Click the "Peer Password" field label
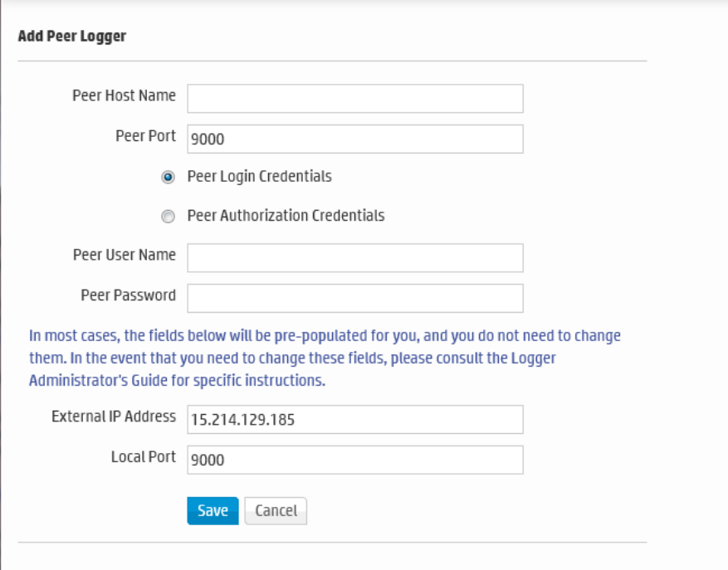This screenshot has height=570, width=728. pos(128,295)
